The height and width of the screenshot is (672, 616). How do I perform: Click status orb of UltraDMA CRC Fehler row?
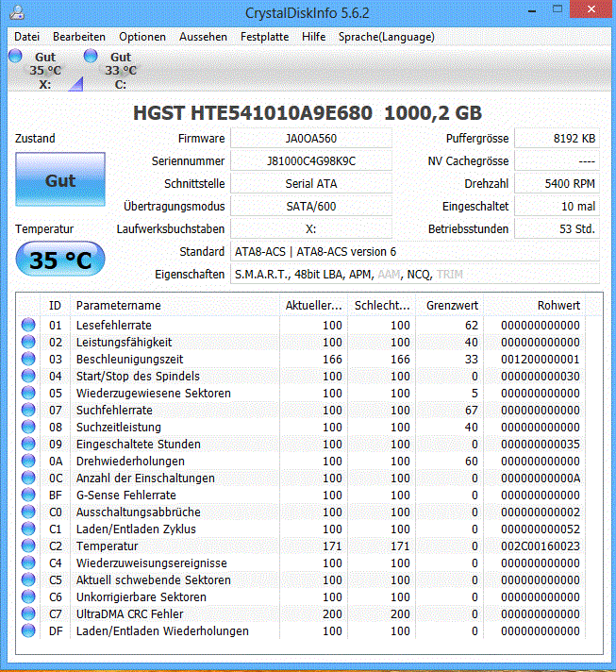tap(28, 614)
